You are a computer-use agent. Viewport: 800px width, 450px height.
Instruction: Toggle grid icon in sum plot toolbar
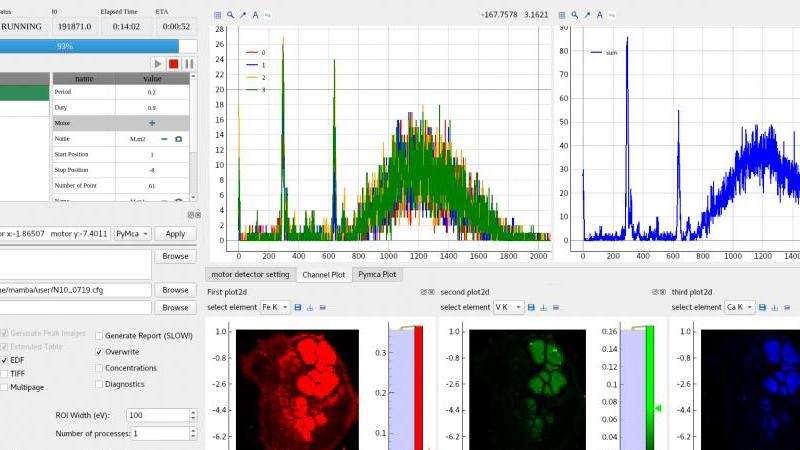[562, 15]
